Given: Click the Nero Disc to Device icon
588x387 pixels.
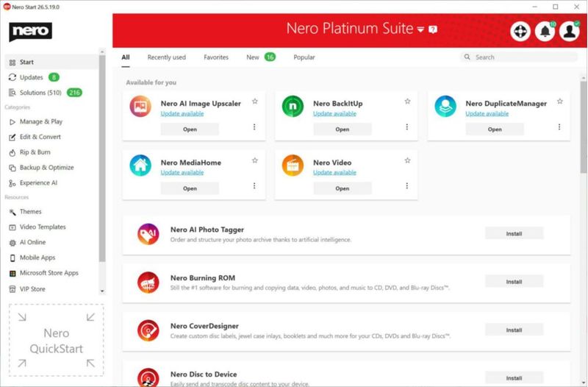Looking at the screenshot, I should coord(148,377).
